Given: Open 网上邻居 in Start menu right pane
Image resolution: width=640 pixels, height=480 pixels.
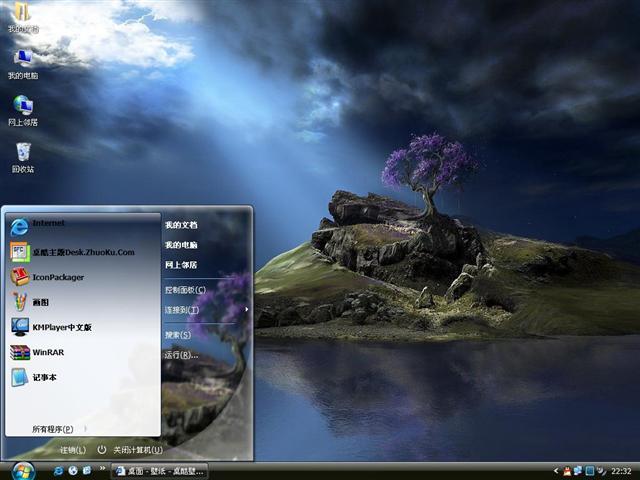Looking at the screenshot, I should (x=181, y=265).
